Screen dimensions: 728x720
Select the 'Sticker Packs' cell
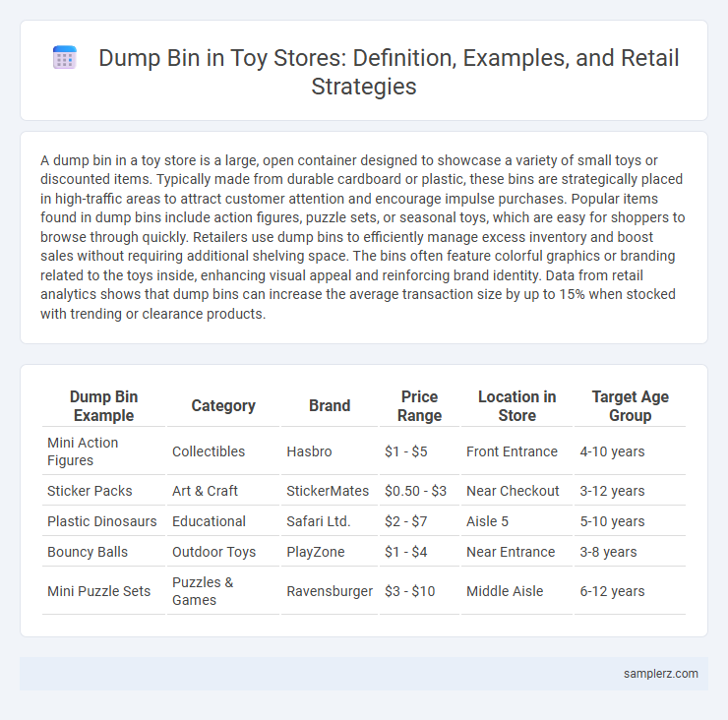pos(103,491)
